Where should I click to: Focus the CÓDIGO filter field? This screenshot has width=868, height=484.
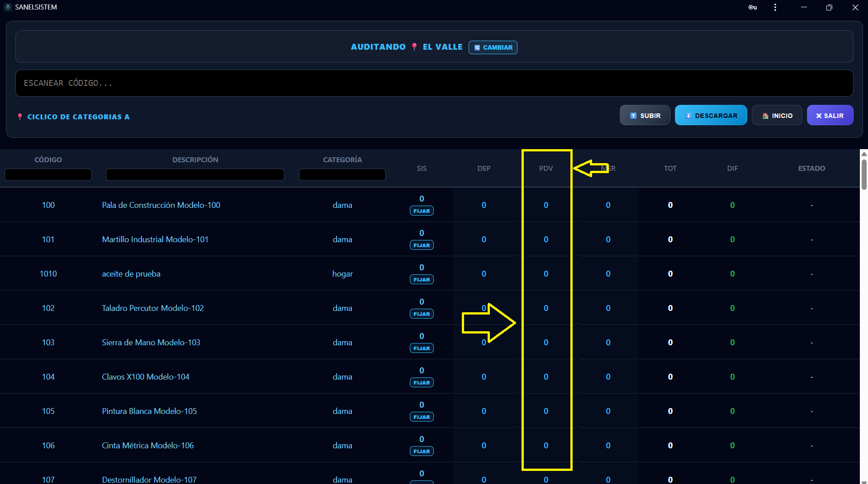48,175
